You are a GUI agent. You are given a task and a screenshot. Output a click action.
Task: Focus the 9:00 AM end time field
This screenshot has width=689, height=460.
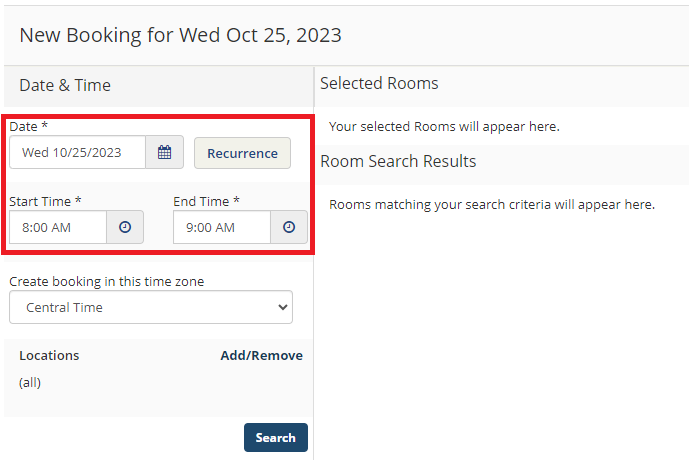pyautogui.click(x=222, y=227)
